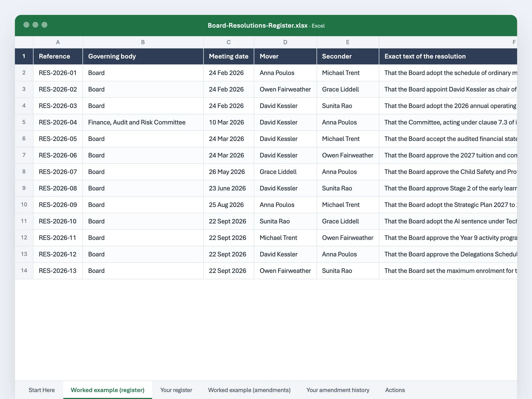
Task: Select the 23 June 2026 date cell
Action: point(229,188)
